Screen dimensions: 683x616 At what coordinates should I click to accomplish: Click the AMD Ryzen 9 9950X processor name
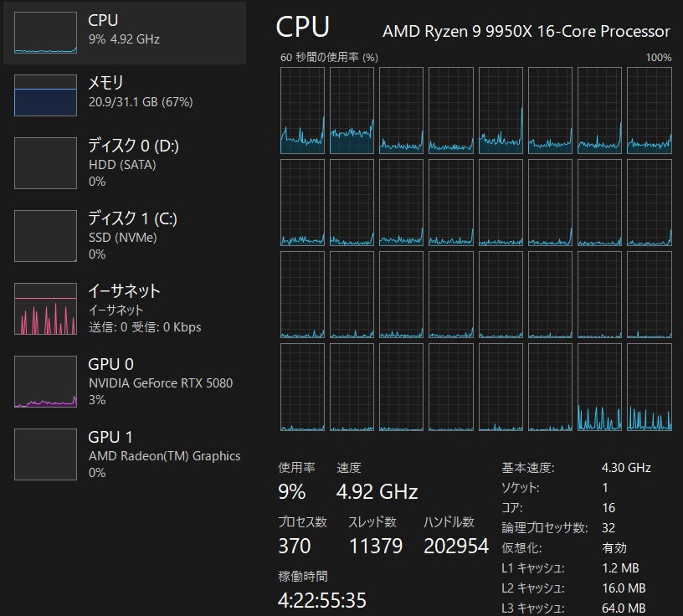pyautogui.click(x=526, y=32)
